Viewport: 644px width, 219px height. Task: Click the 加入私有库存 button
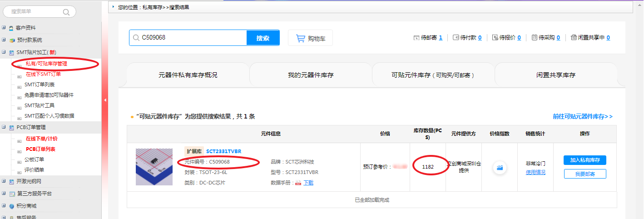tap(585, 160)
